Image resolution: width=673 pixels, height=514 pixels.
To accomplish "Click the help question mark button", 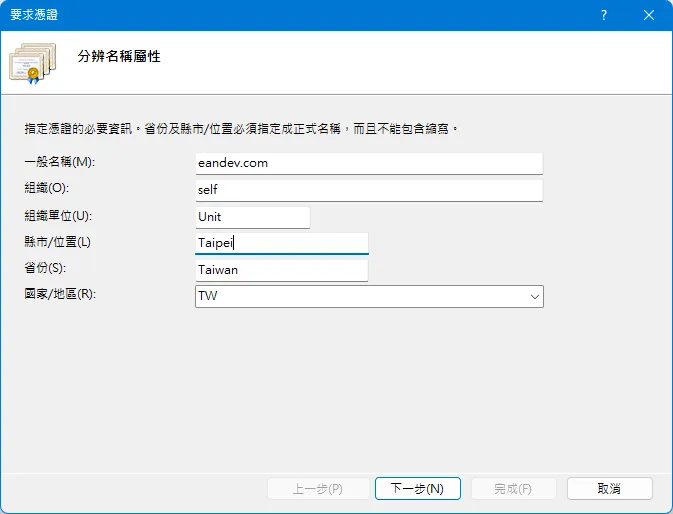I will click(x=604, y=15).
